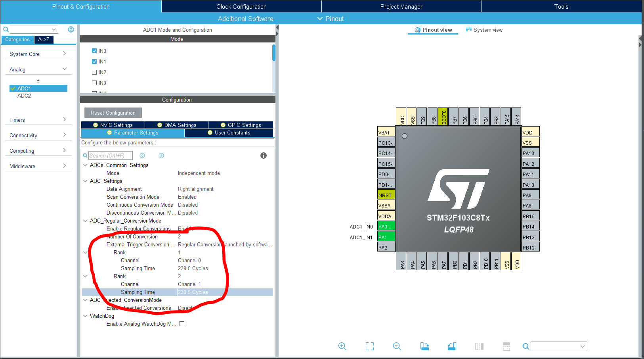This screenshot has width=644, height=359.
Task: Switch to A->Z sorting tab
Action: coord(44,39)
